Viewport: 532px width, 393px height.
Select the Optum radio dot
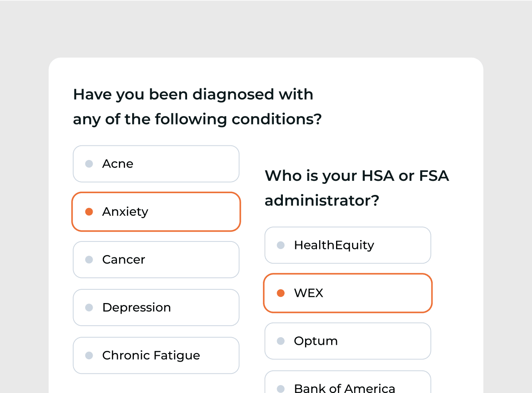(281, 341)
